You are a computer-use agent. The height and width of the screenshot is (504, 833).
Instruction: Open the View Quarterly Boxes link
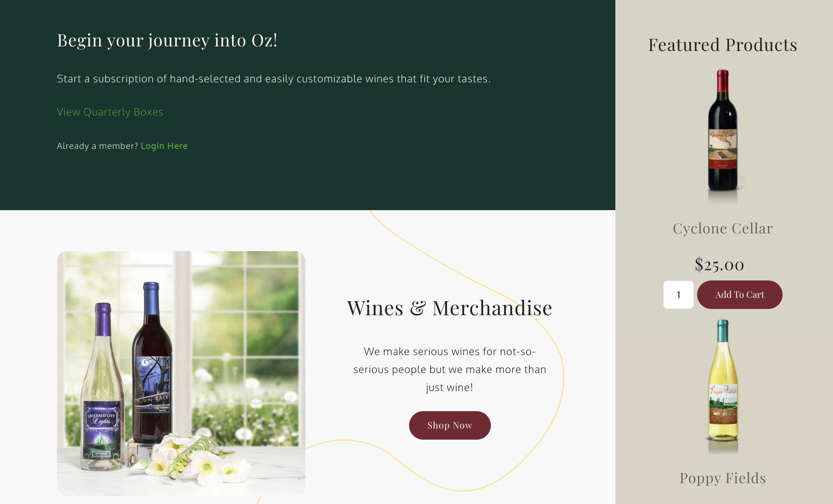pos(110,112)
